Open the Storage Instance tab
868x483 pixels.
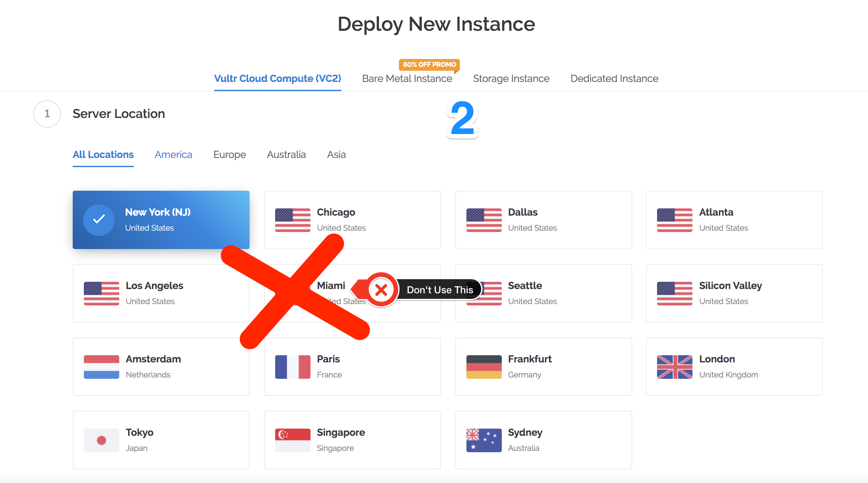tap(511, 79)
